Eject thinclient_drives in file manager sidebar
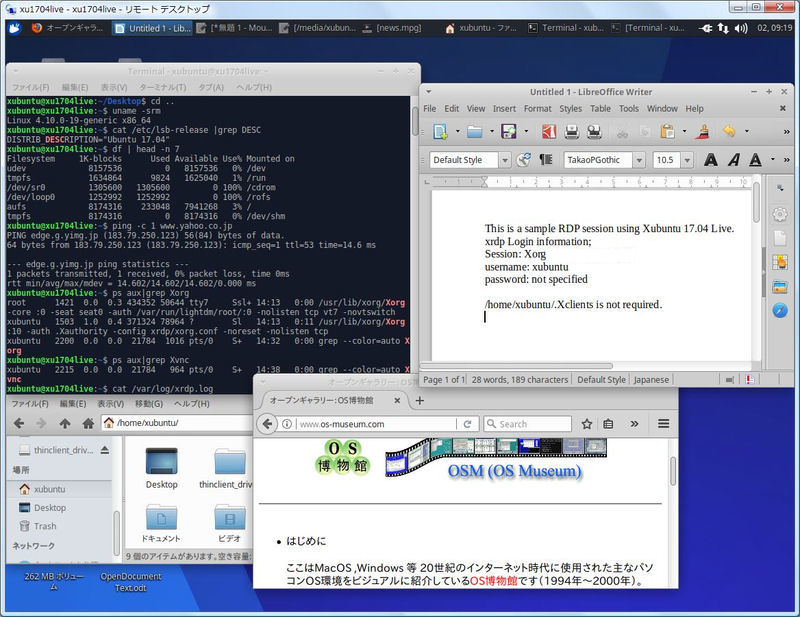This screenshot has width=800, height=617. 105,450
